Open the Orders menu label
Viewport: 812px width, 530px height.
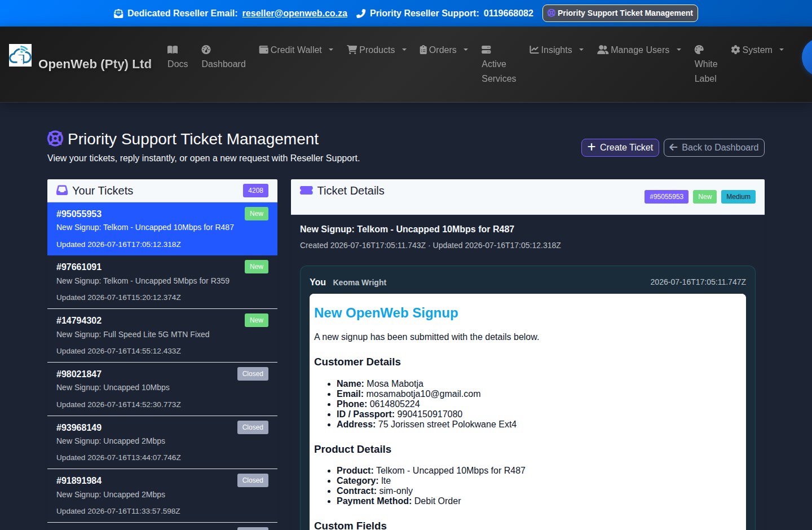click(x=443, y=50)
